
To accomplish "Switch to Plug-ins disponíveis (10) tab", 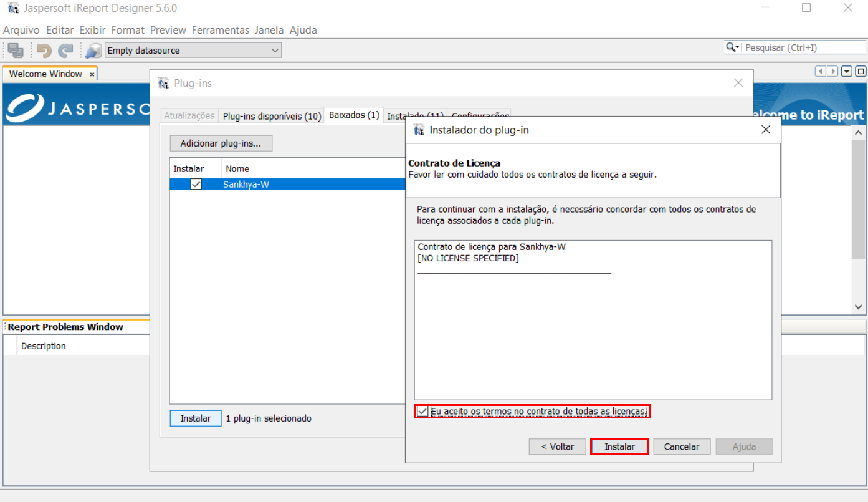I will (x=272, y=116).
